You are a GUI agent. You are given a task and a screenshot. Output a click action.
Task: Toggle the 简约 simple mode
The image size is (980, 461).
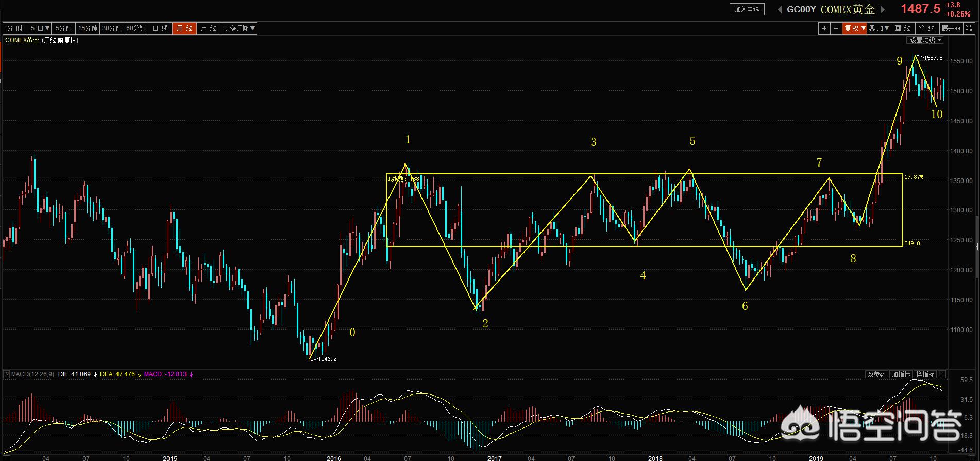click(x=927, y=28)
